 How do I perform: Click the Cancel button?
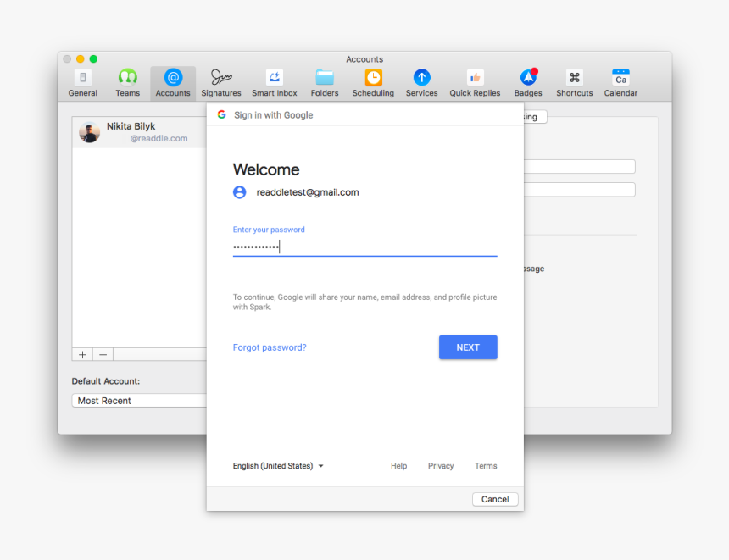(495, 499)
